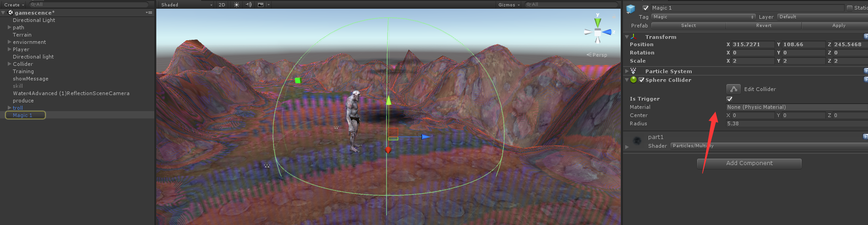Click the Hierarchy search field

click(89, 5)
